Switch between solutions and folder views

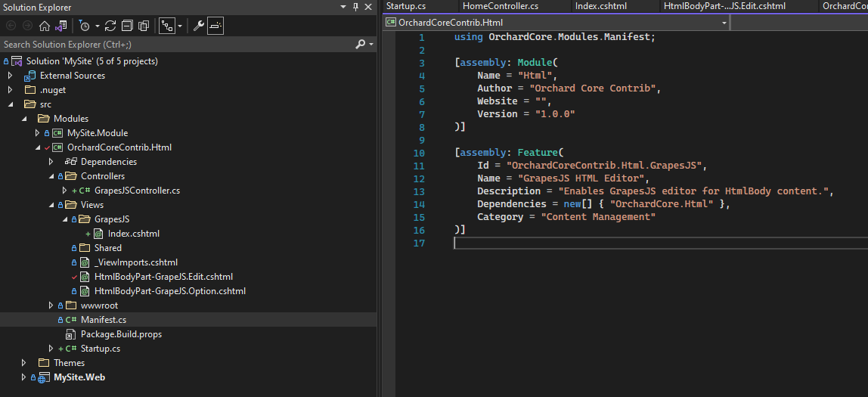pyautogui.click(x=61, y=26)
